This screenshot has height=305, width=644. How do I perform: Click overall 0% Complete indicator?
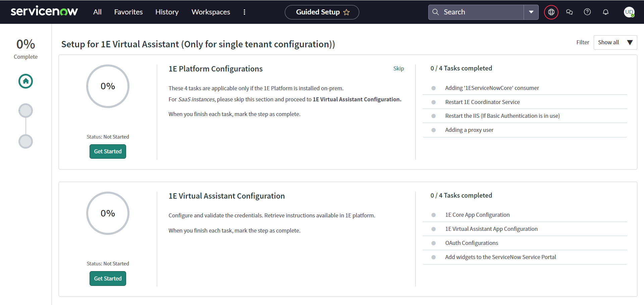pos(25,49)
